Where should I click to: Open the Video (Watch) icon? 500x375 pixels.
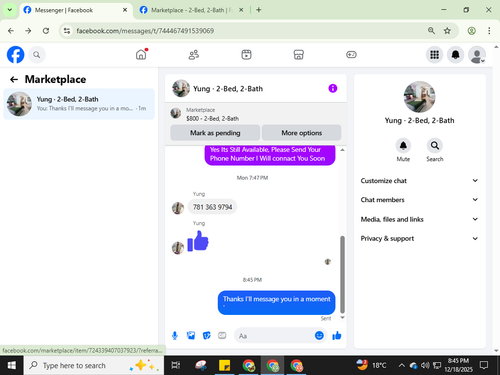(246, 54)
